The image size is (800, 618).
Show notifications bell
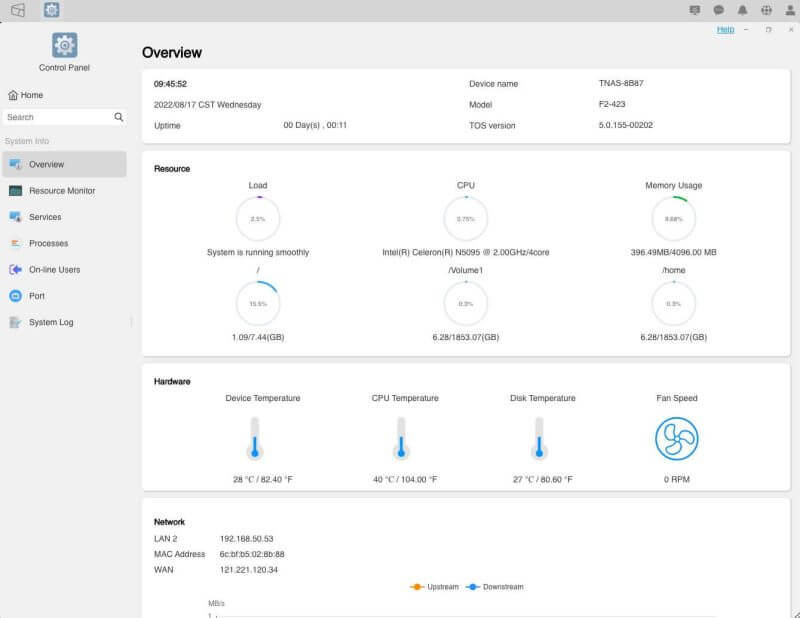[742, 10]
